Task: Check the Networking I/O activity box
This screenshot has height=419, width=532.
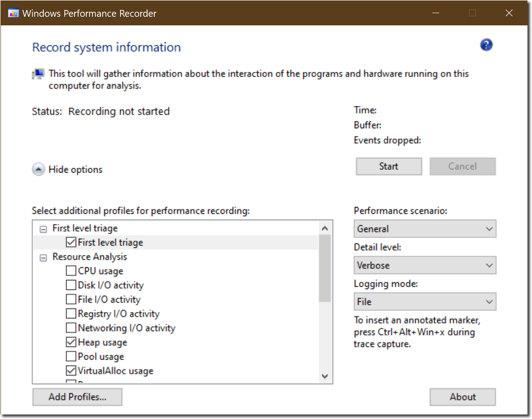Action: (x=71, y=328)
